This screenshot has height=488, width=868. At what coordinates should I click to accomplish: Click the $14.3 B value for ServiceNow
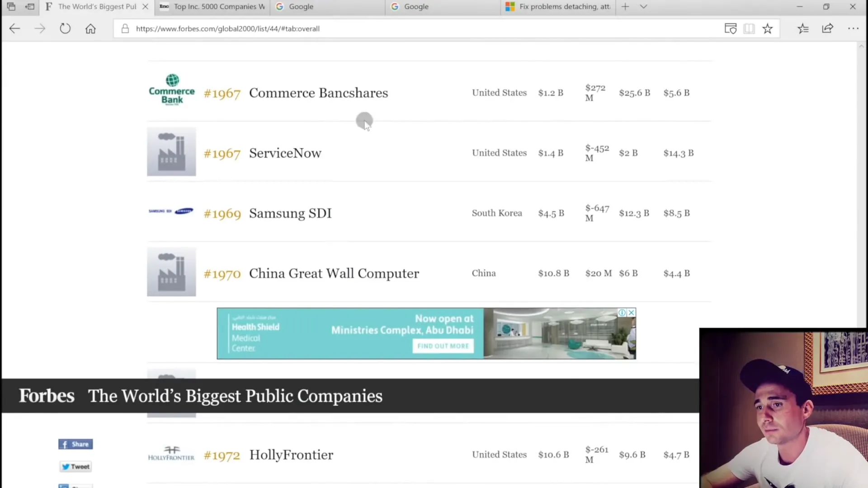678,153
